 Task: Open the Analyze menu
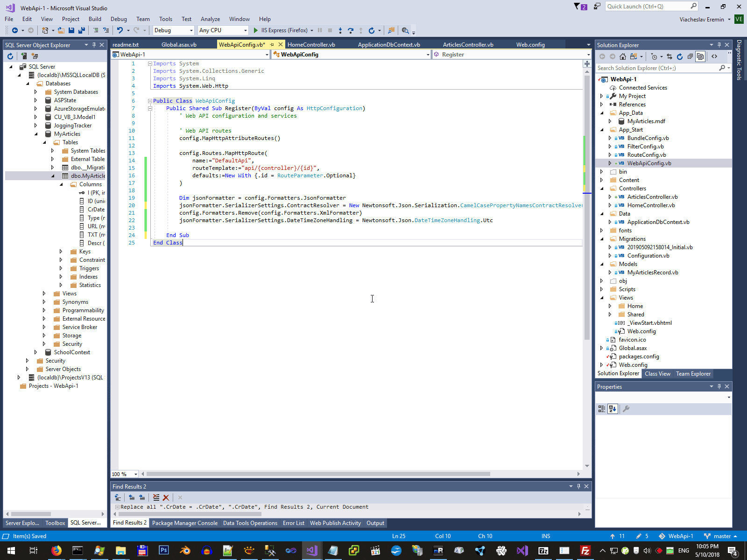pos(210,19)
